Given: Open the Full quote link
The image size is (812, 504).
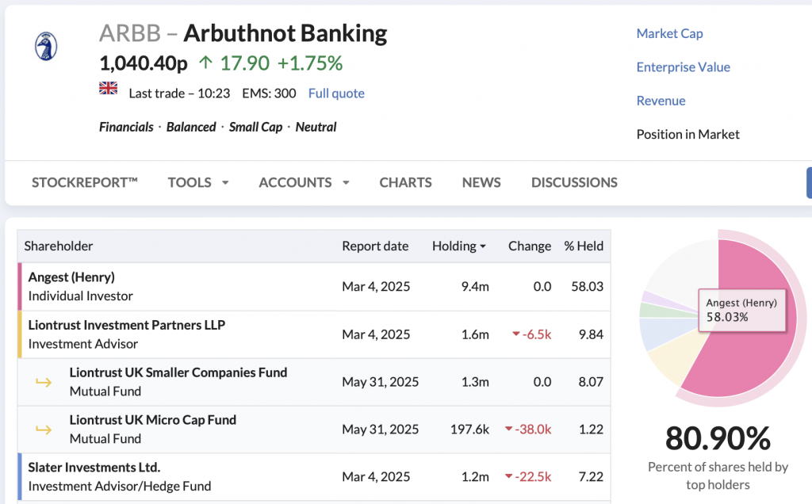Looking at the screenshot, I should click(336, 94).
